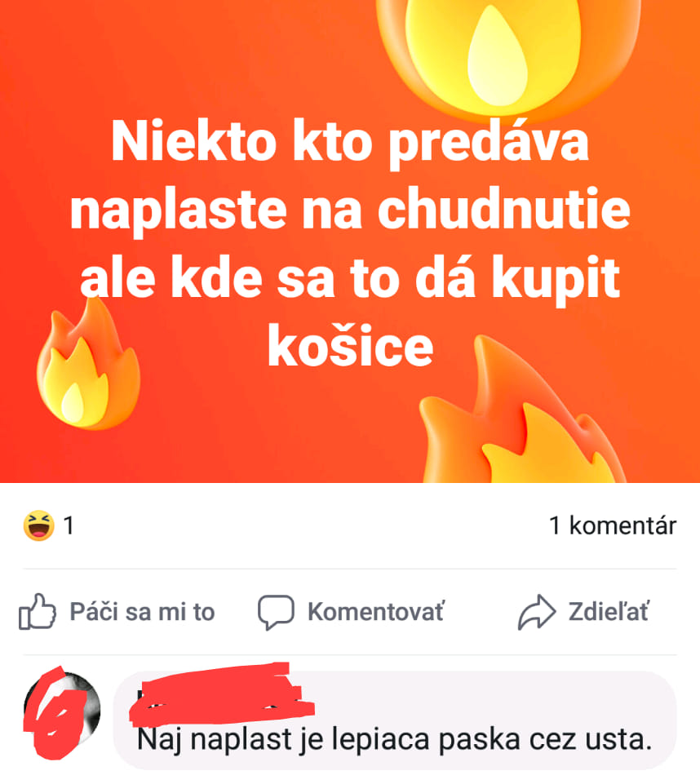Click the thumbs-up like icon
This screenshot has height=771, width=700.
tap(38, 612)
